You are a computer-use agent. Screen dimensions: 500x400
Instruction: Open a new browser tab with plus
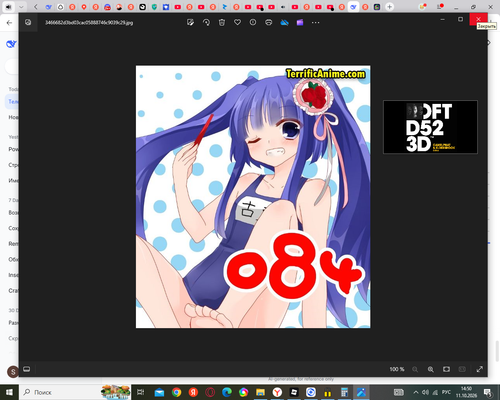[x=389, y=7]
